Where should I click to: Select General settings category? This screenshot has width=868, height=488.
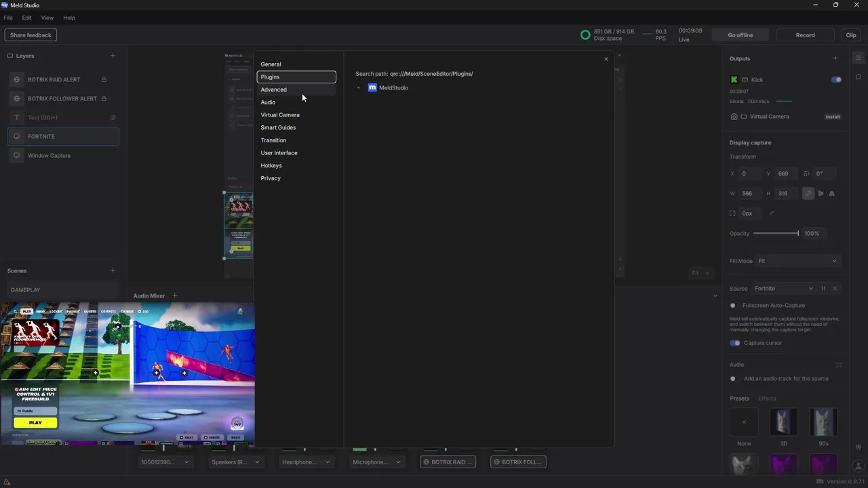(296, 64)
